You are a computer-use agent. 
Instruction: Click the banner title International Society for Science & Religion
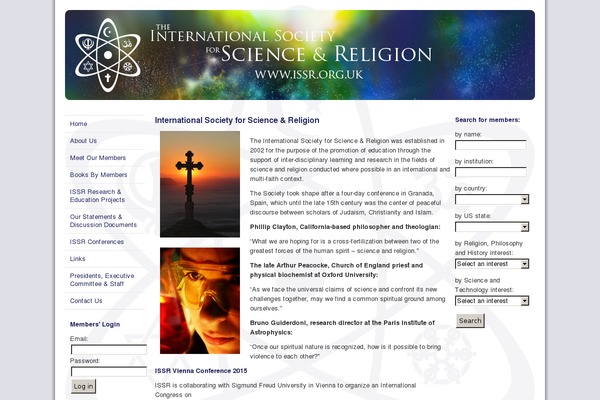pyautogui.click(x=291, y=45)
